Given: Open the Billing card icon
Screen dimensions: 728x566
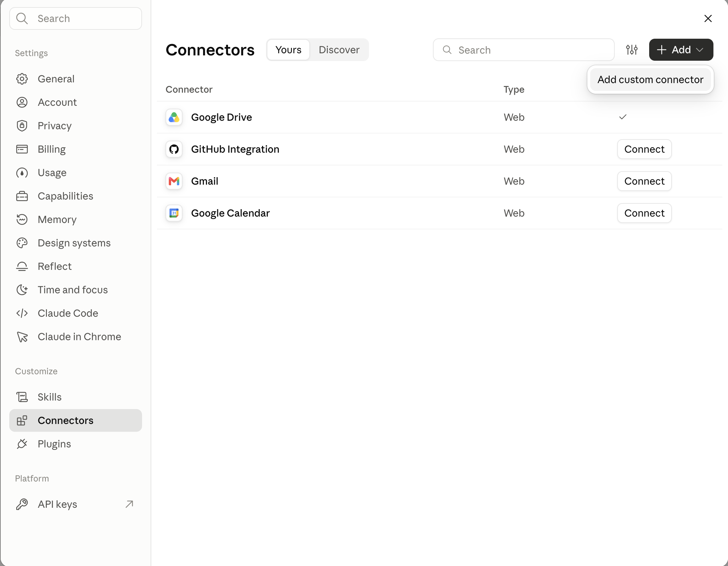Looking at the screenshot, I should (22, 149).
